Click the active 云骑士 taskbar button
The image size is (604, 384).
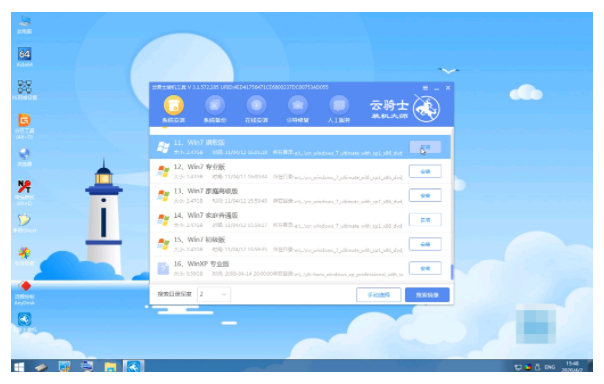133,367
